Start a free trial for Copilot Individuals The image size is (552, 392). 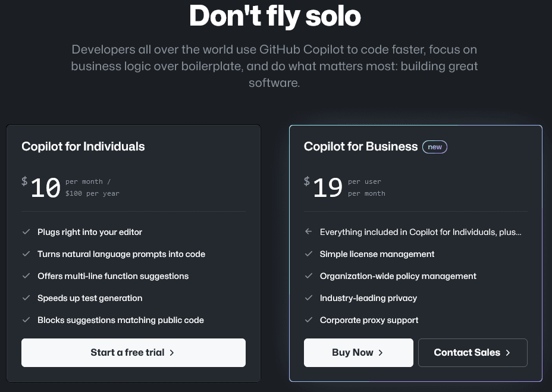[x=133, y=352]
